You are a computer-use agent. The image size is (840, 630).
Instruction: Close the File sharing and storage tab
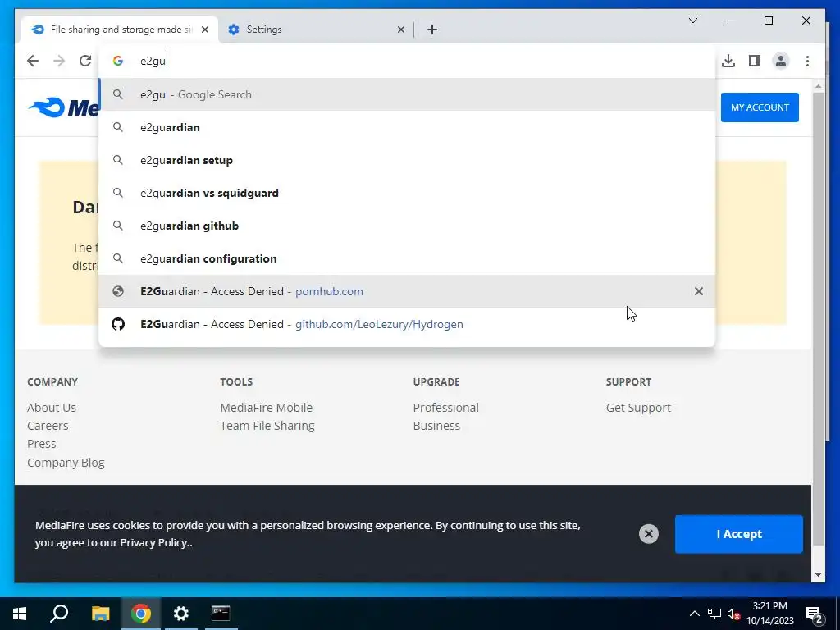204,30
